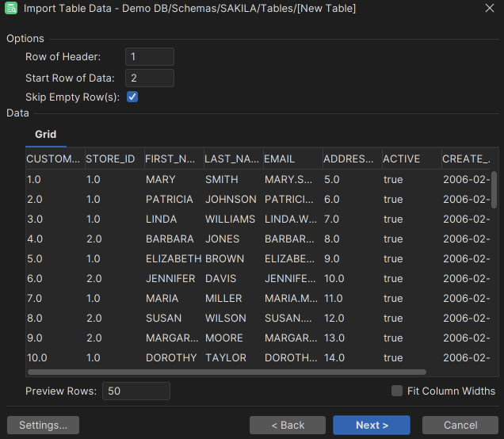Go back with the < Back button
Screen dimensions: 504x439
point(288,425)
